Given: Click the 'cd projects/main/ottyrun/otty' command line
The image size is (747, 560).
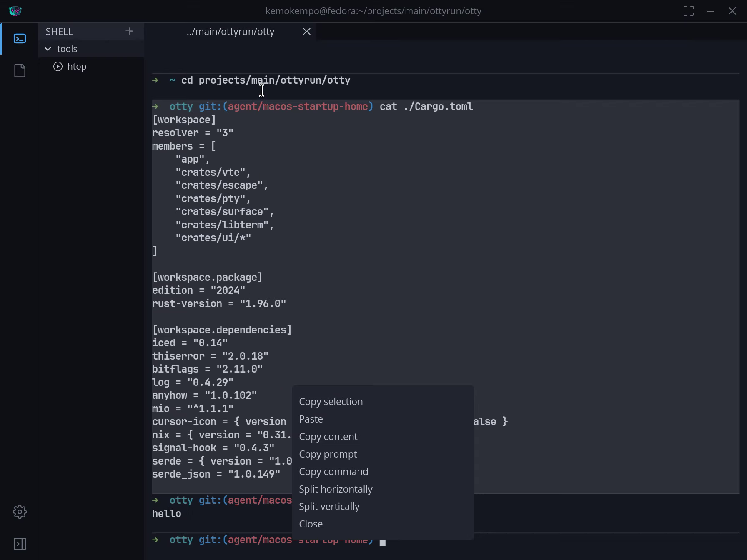Looking at the screenshot, I should (x=266, y=80).
